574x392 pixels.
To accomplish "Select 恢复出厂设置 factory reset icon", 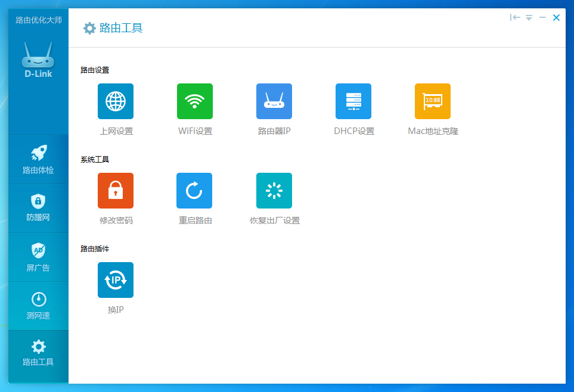I will [x=274, y=191].
